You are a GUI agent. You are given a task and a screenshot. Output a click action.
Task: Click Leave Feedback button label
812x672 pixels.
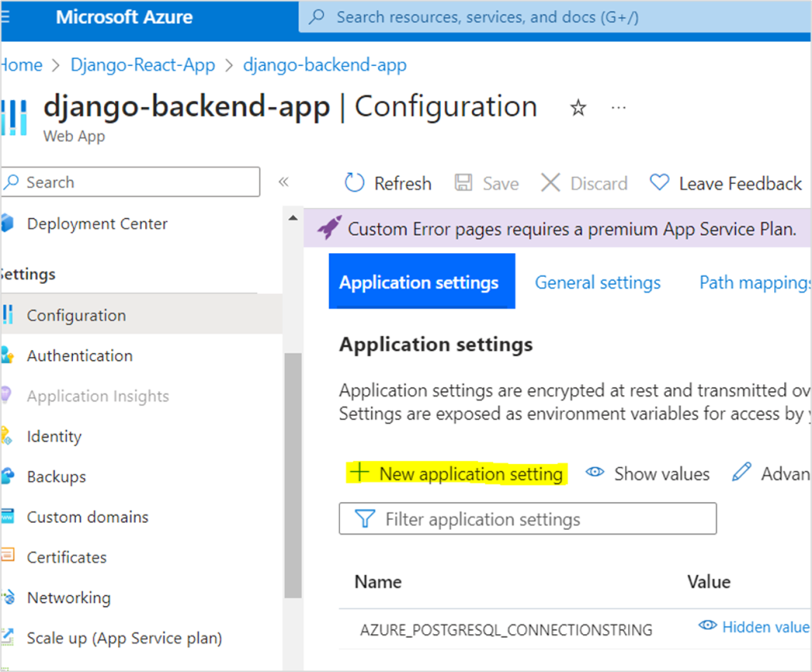740,183
